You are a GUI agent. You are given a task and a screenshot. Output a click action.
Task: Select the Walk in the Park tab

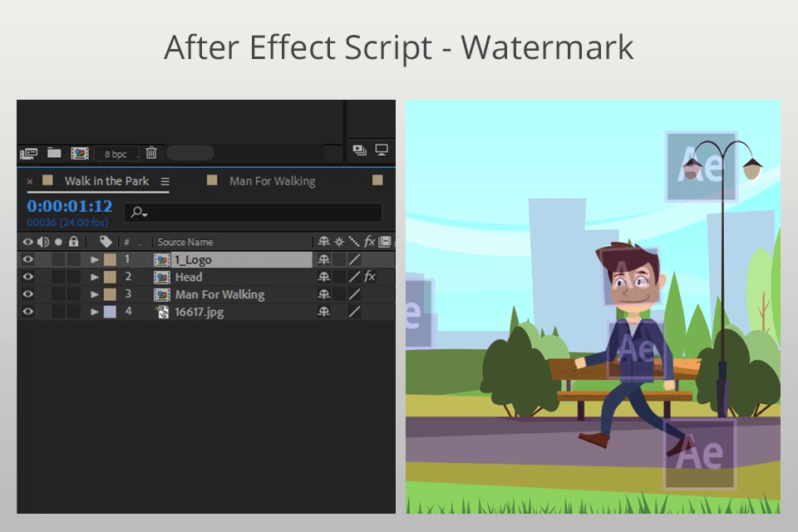pyautogui.click(x=106, y=181)
